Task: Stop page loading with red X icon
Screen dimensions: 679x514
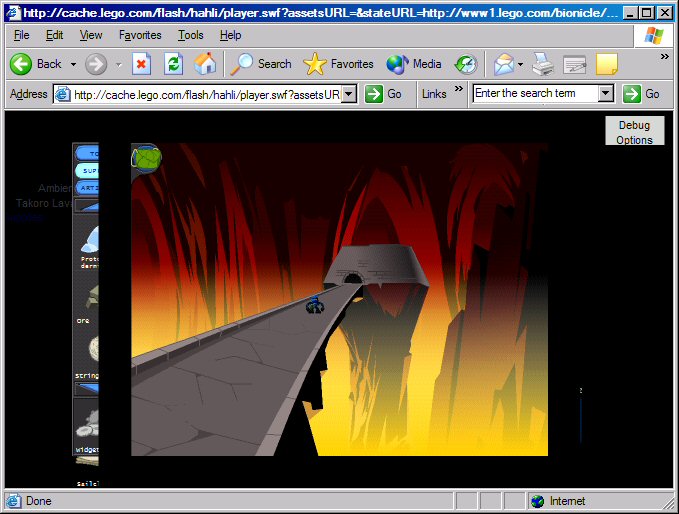Action: point(141,64)
